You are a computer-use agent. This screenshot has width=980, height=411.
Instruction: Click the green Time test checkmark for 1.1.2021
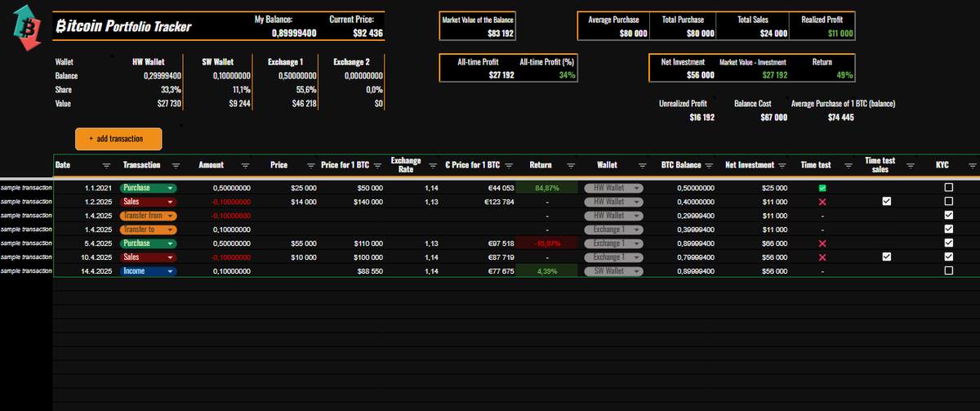[822, 188]
